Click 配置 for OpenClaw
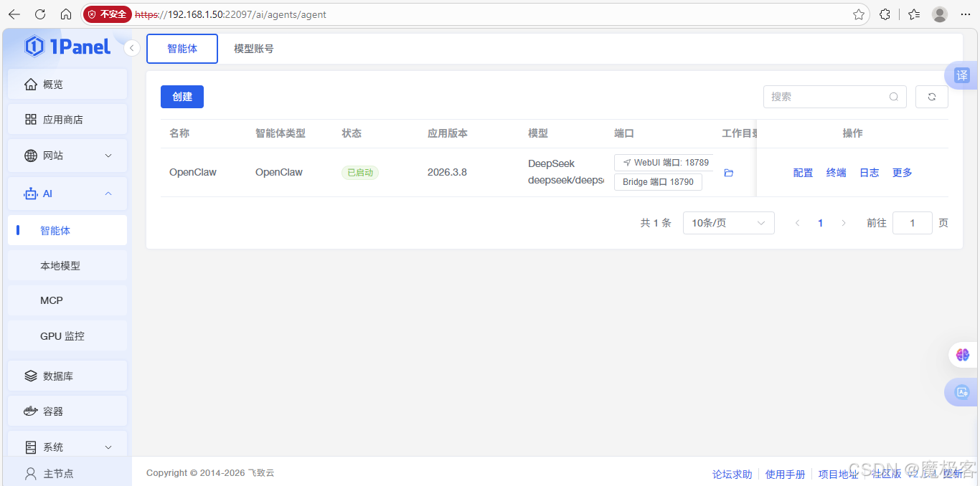 804,173
